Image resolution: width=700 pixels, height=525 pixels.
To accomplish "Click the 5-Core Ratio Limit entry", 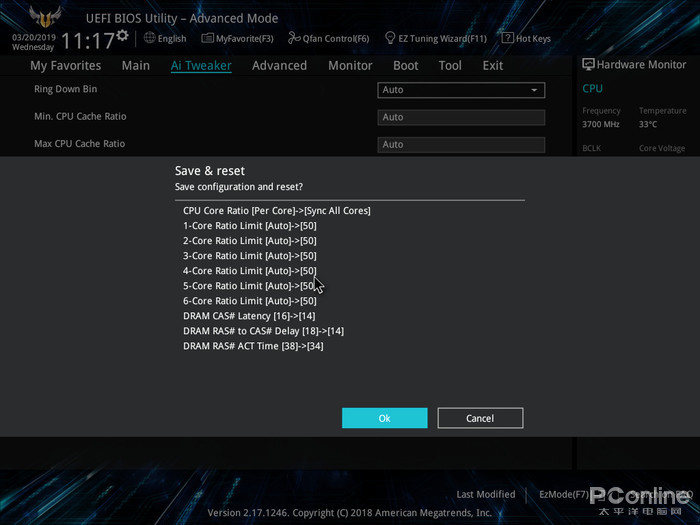I will [250, 286].
